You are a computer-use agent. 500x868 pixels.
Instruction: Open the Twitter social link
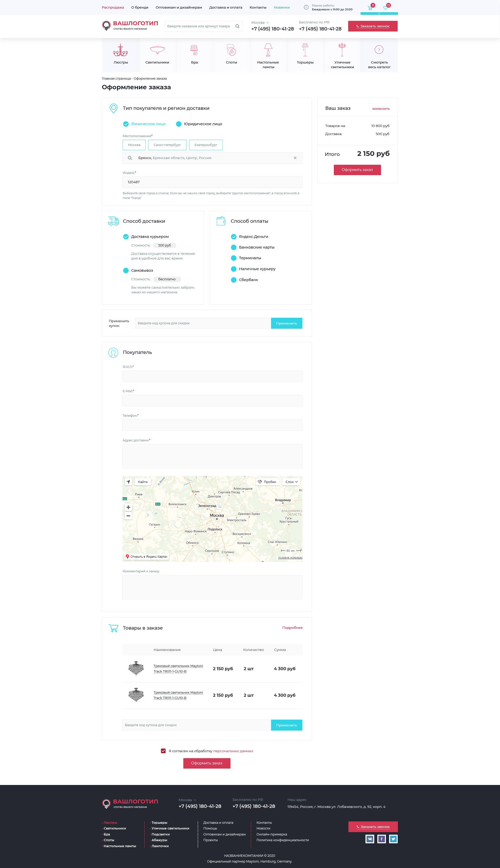(x=393, y=839)
